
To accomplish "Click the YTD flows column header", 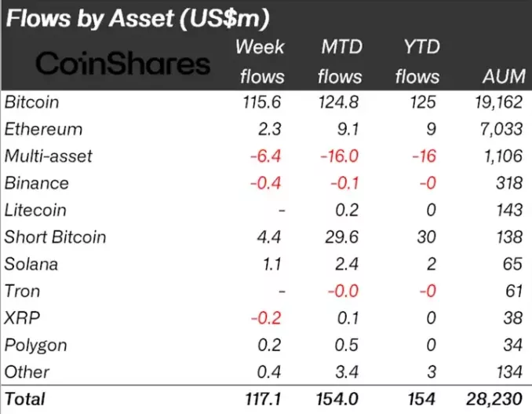I will pos(417,61).
